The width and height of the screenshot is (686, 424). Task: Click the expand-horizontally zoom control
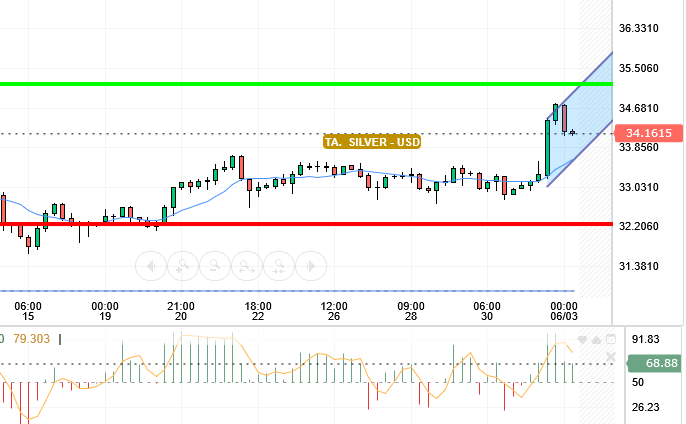(247, 266)
